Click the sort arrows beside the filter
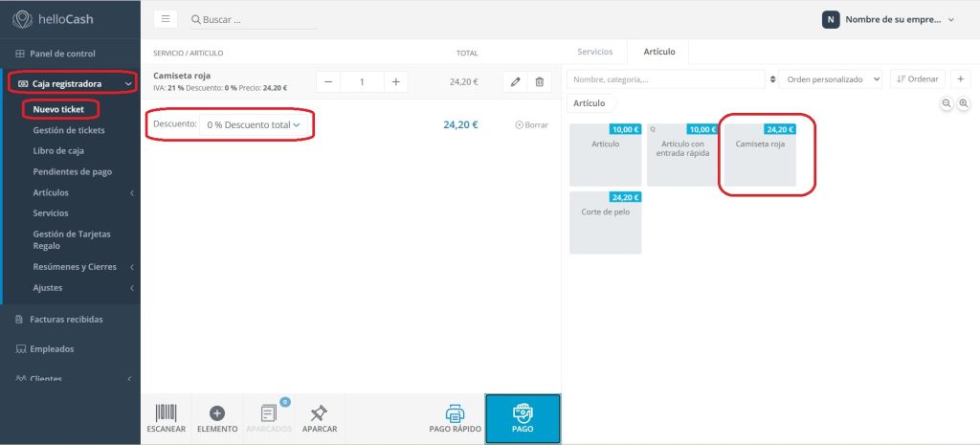The height and width of the screenshot is (445, 980). 772,79
